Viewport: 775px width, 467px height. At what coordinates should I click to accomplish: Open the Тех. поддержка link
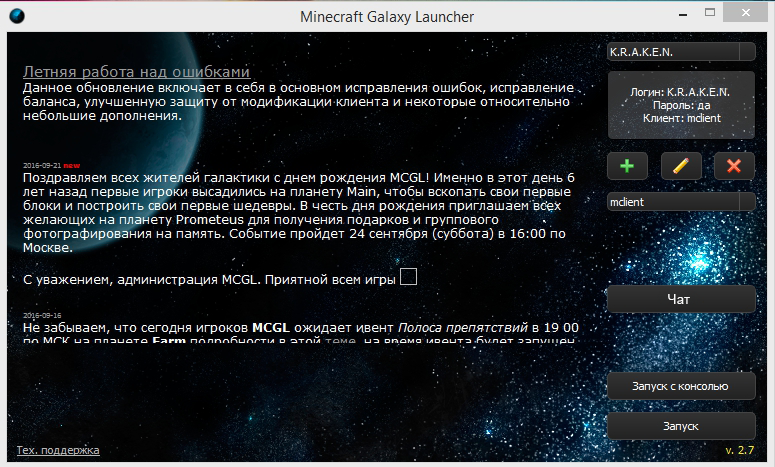[58, 450]
